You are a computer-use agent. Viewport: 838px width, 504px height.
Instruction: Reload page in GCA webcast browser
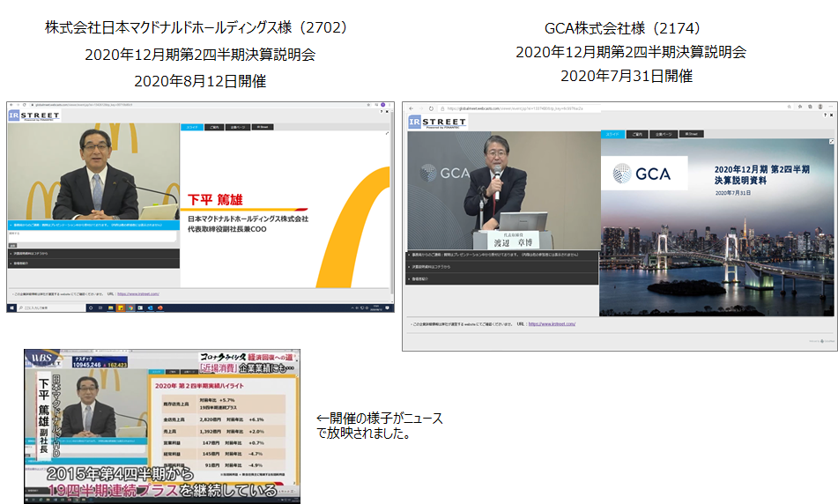[431, 108]
